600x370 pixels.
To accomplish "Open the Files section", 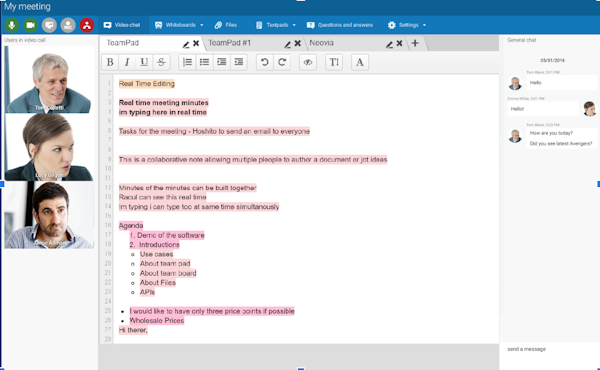I will click(226, 25).
